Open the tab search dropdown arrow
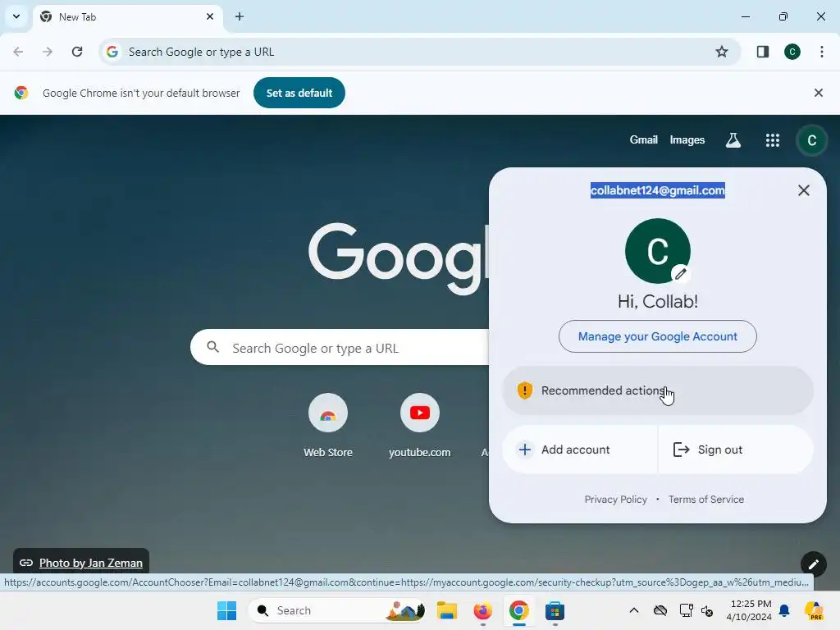Screen dimensions: 840x630 [x=16, y=16]
